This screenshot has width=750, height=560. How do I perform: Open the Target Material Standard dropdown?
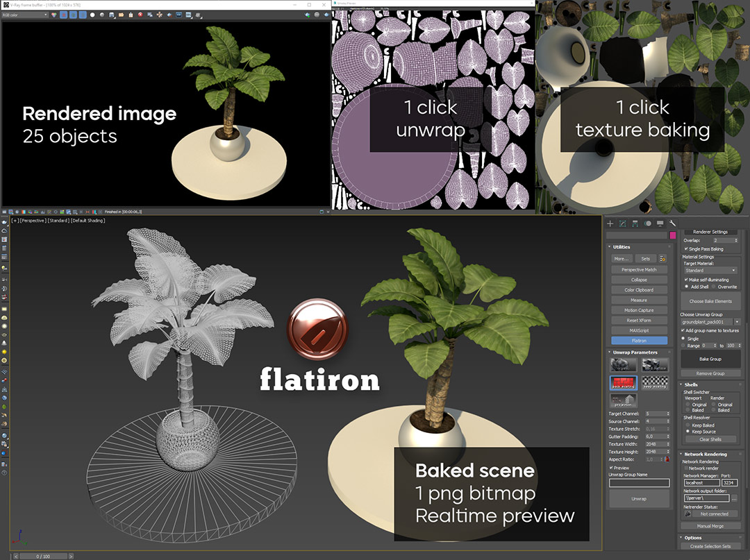[x=710, y=271]
